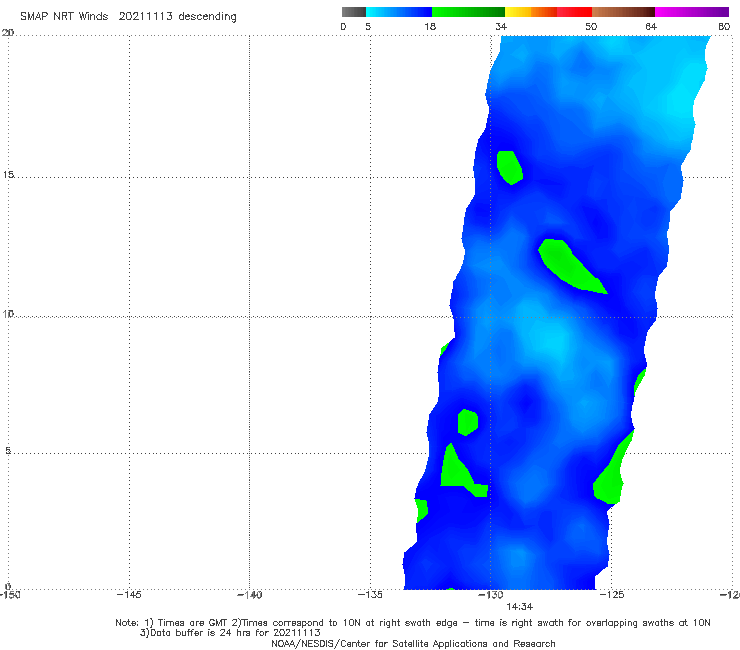Click the color bar label '34'
Screen dimensions: 740x650
coord(501,27)
